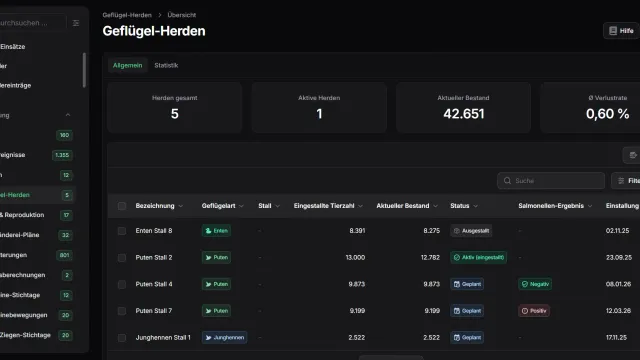The width and height of the screenshot is (640, 360).
Task: Click the Puten badge in Puten Stall 4 row
Action: point(216,284)
